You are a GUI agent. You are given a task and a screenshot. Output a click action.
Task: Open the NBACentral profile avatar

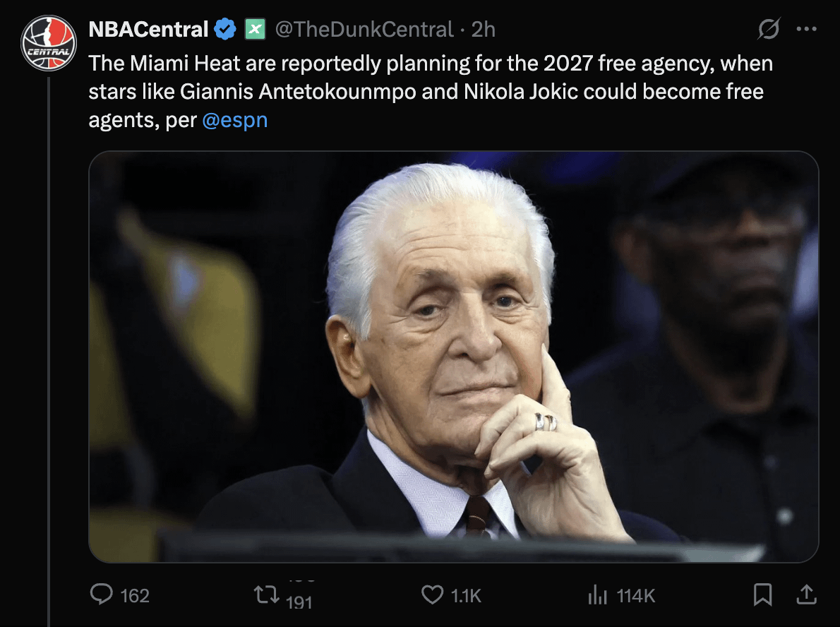pos(48,44)
